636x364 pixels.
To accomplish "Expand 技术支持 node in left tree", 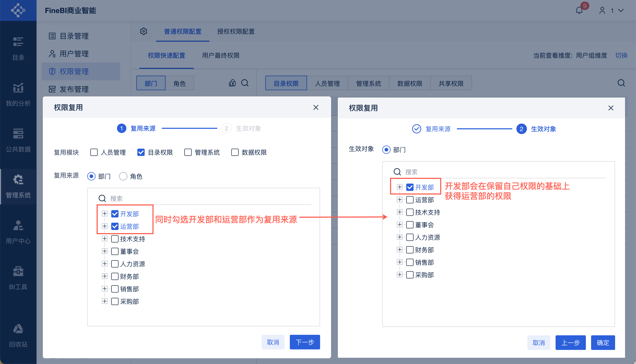I will [x=105, y=239].
